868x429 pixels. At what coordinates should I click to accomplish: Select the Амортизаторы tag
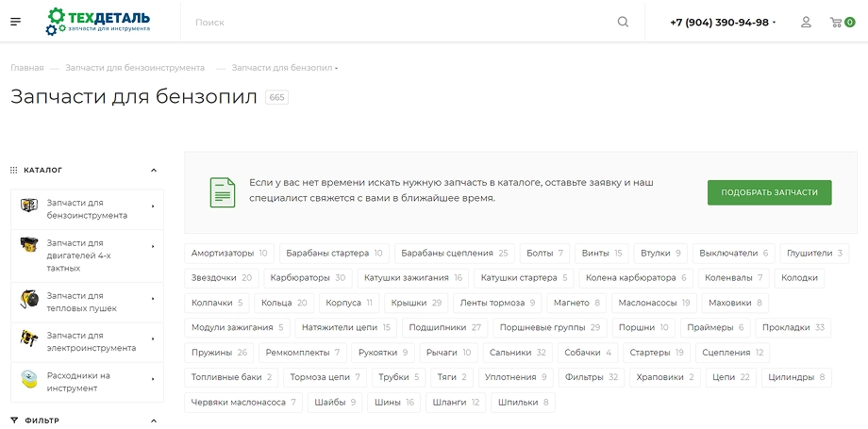pyautogui.click(x=229, y=253)
